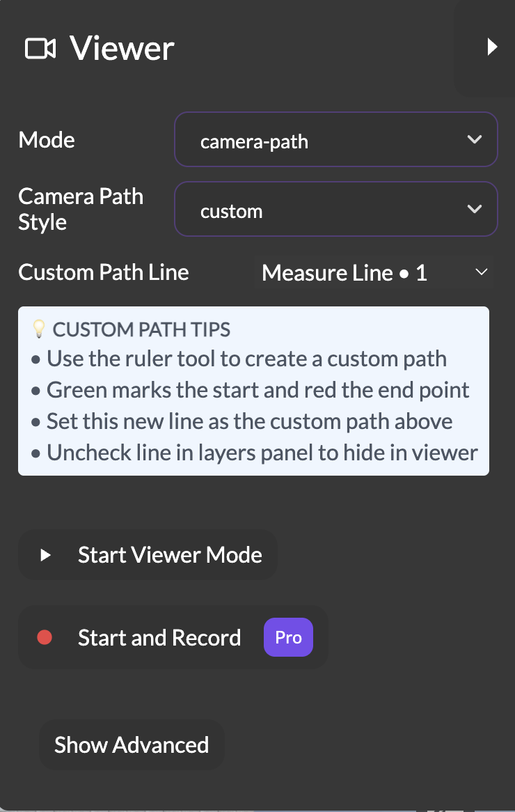Click the red record dot icon
The height and width of the screenshot is (812, 515).
click(46, 637)
